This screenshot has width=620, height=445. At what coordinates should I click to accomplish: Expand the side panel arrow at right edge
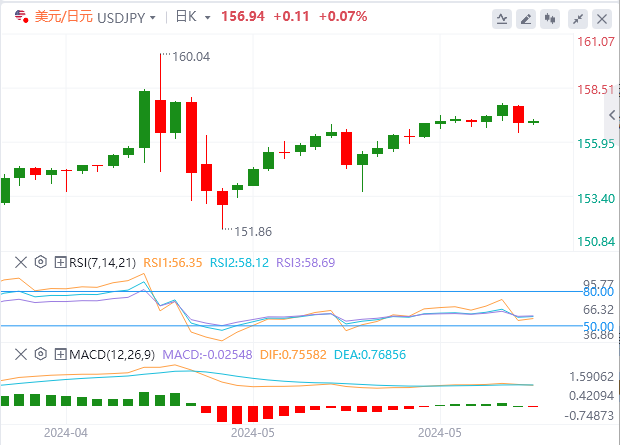click(x=612, y=115)
